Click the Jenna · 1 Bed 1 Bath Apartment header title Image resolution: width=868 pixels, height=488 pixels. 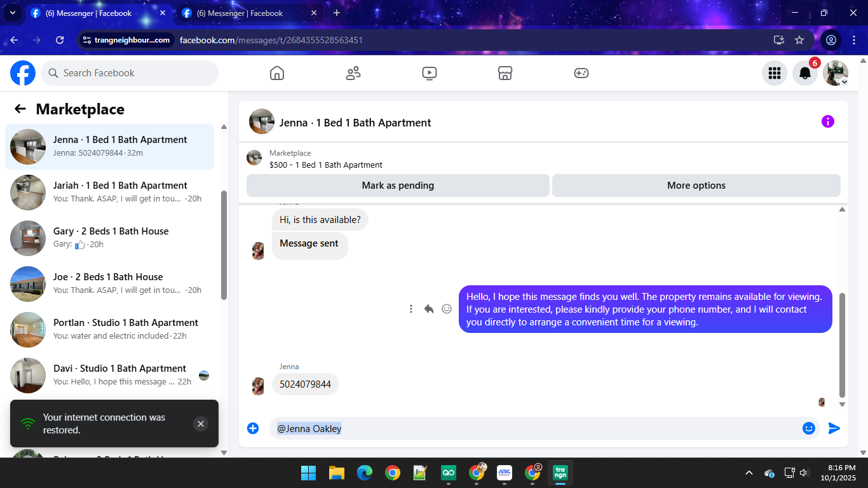(x=355, y=123)
